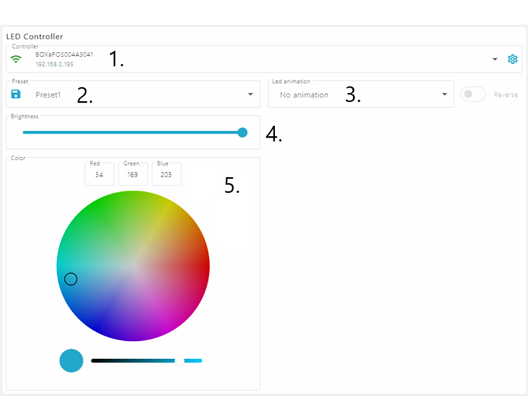
Task: Click the white handle on the lightness slider
Action: [x=179, y=360]
